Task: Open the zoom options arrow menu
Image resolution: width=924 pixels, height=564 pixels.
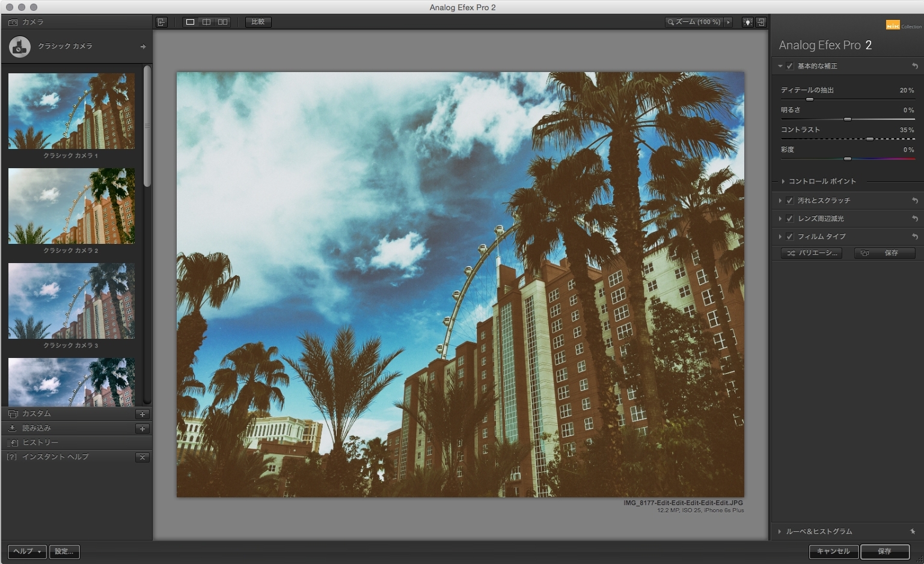Action: pos(728,22)
